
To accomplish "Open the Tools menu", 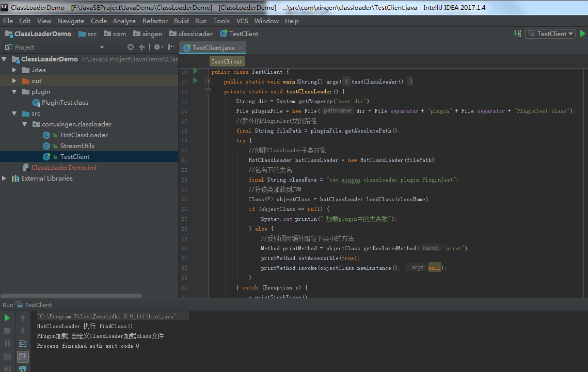I will click(221, 21).
